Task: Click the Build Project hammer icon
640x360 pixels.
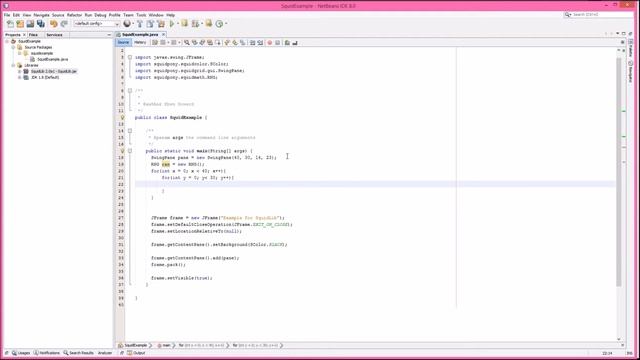Action: pyautogui.click(x=140, y=24)
